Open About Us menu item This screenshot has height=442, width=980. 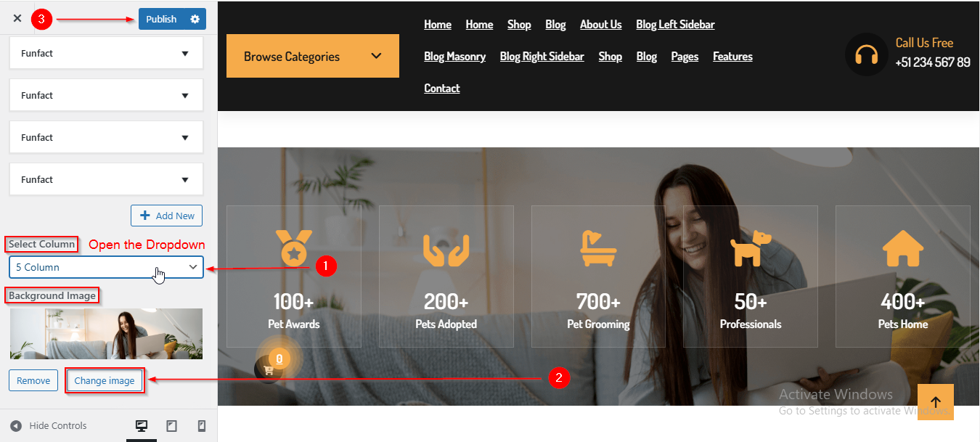[x=600, y=24]
